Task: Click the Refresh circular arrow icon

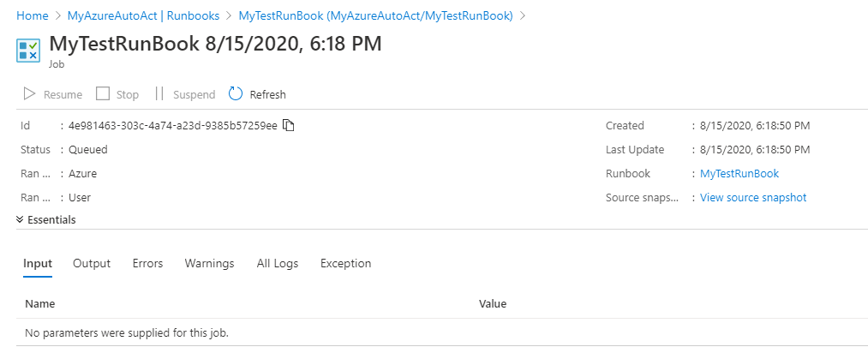Action: pyautogui.click(x=236, y=94)
